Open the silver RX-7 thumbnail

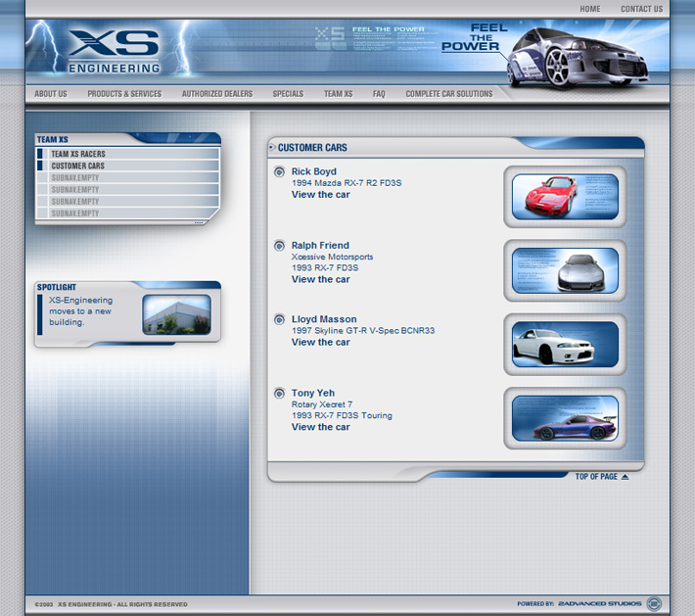click(565, 270)
